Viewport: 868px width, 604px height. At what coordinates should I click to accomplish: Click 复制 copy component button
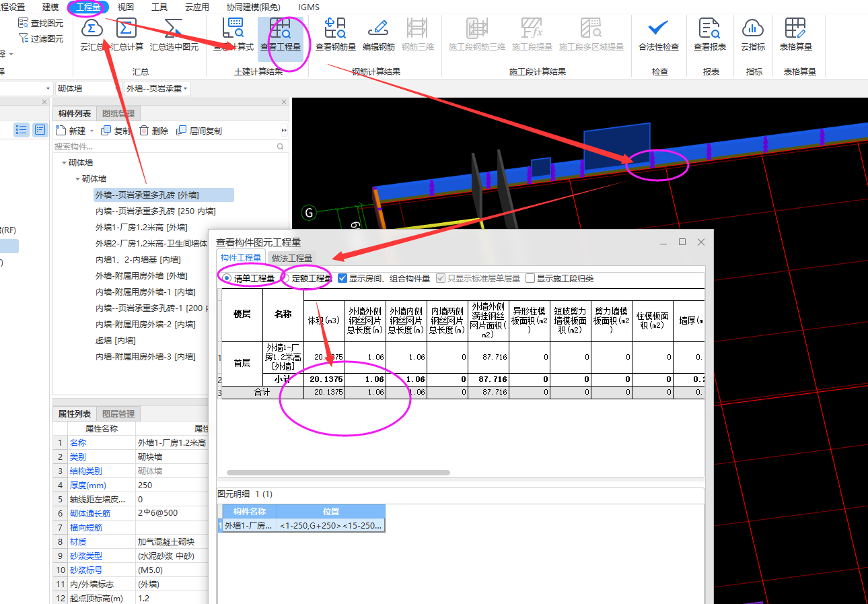click(x=116, y=131)
